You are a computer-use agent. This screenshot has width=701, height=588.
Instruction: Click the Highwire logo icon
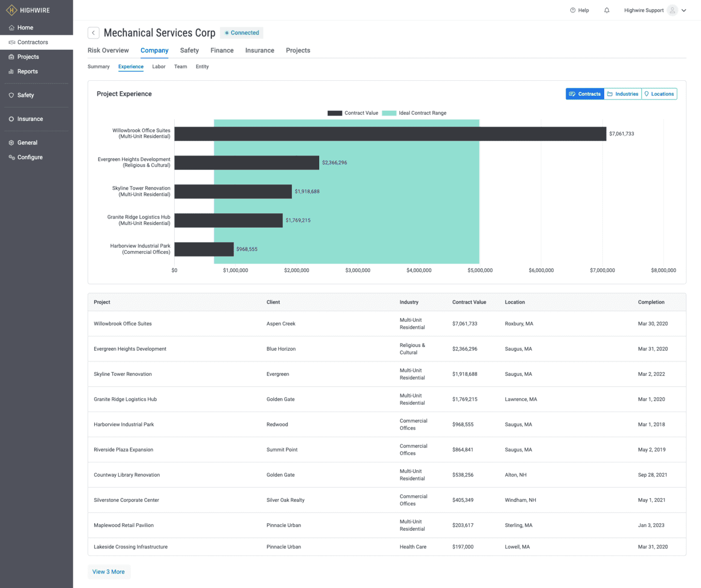tap(12, 10)
